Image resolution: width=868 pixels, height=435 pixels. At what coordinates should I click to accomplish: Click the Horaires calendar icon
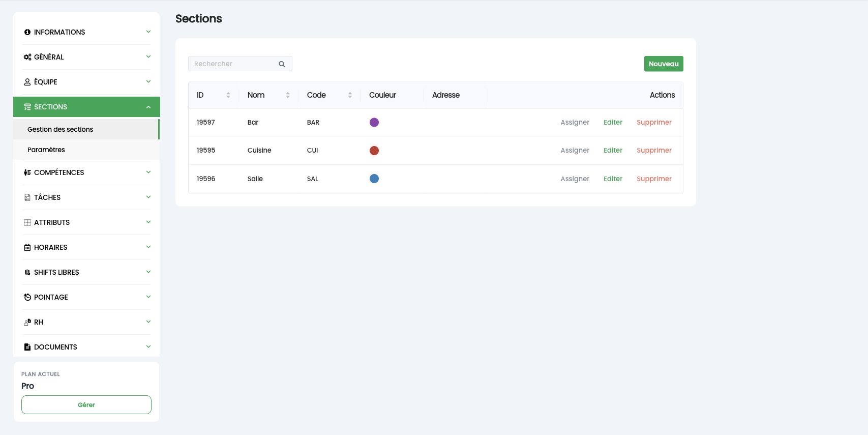[27, 247]
